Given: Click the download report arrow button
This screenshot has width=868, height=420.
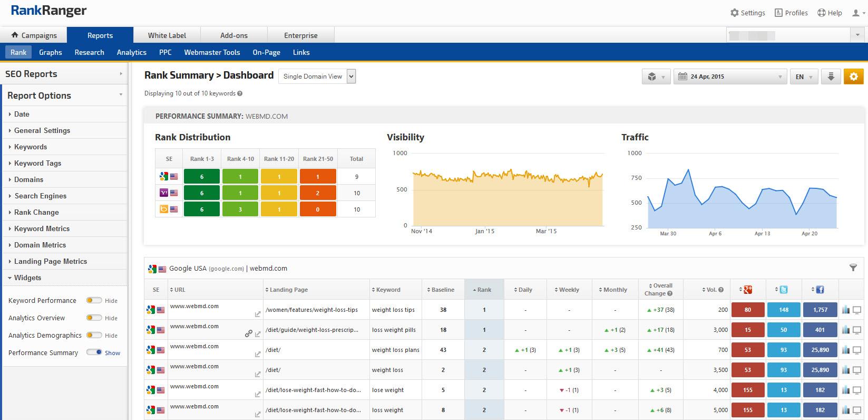Looking at the screenshot, I should [831, 77].
